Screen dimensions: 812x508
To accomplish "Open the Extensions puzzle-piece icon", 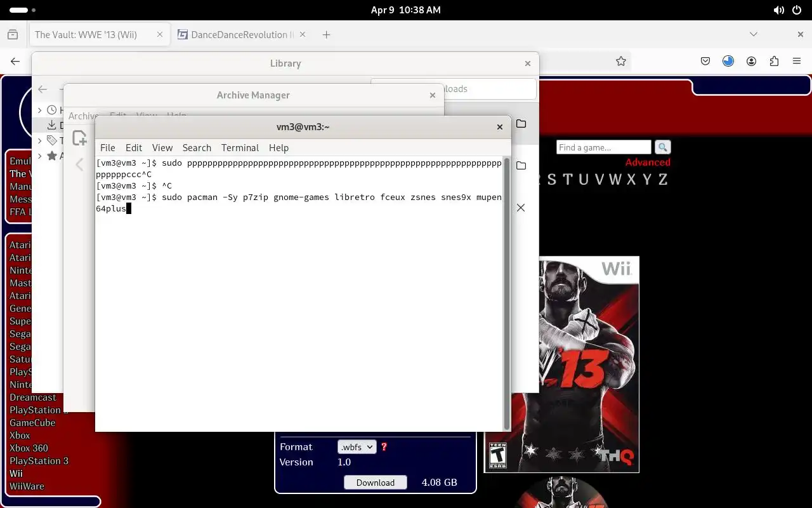I will coord(774,62).
